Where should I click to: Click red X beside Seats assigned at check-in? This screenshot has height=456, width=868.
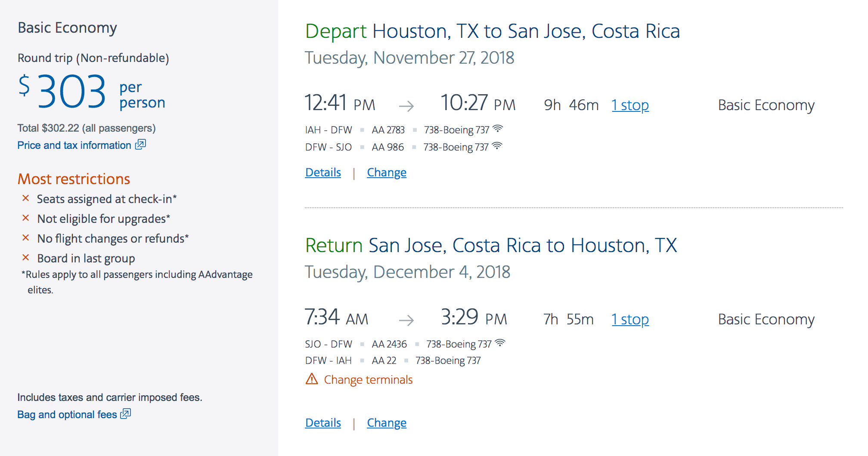[26, 198]
